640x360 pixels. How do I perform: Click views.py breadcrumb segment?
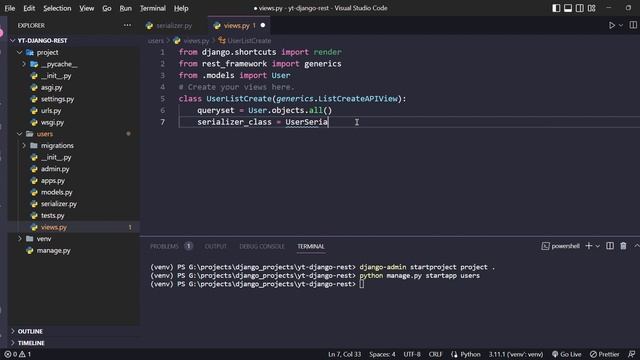pyautogui.click(x=196, y=40)
